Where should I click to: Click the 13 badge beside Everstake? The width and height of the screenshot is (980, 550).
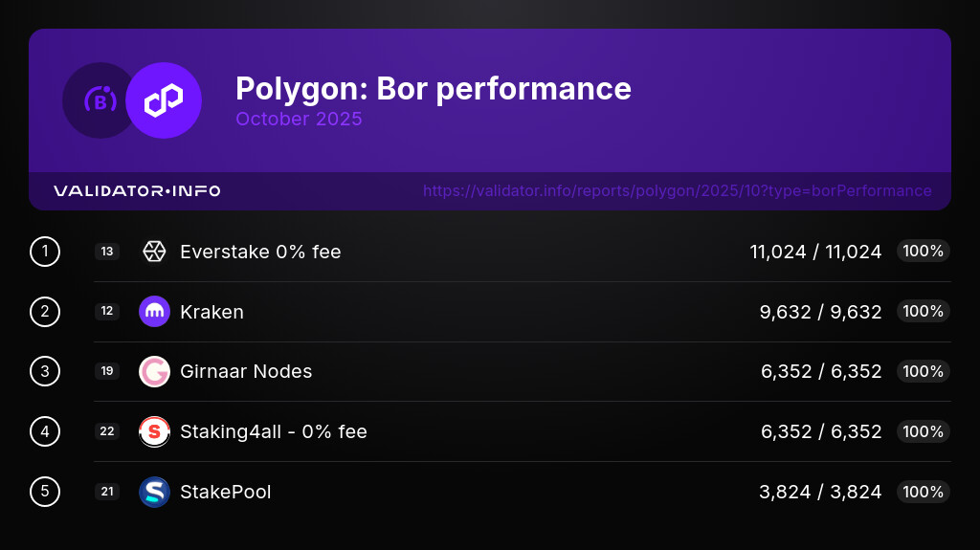(107, 252)
